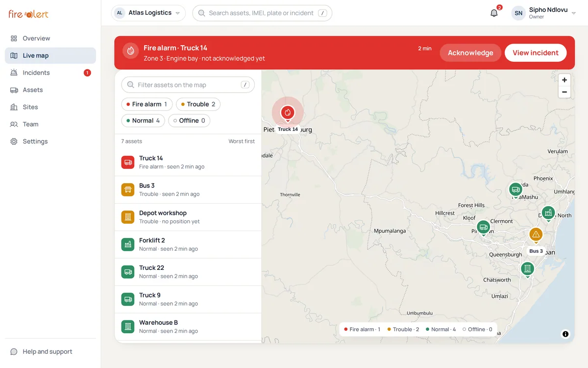
Task: Open Help and support
Action: tap(50, 351)
